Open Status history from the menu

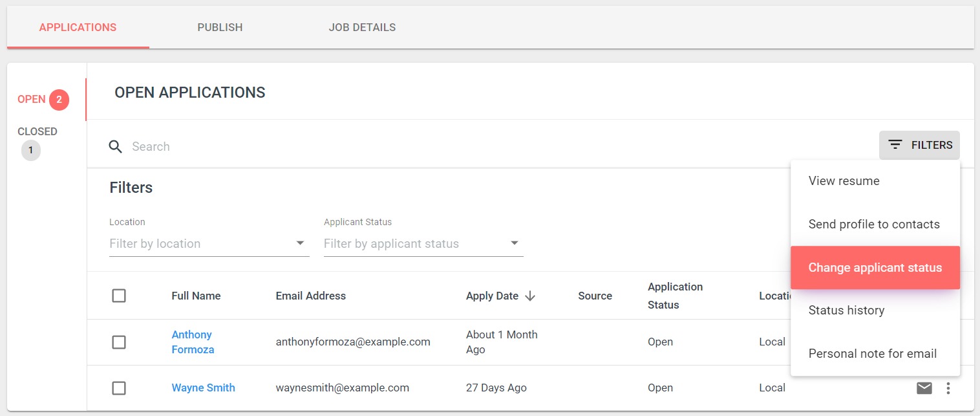pos(846,311)
